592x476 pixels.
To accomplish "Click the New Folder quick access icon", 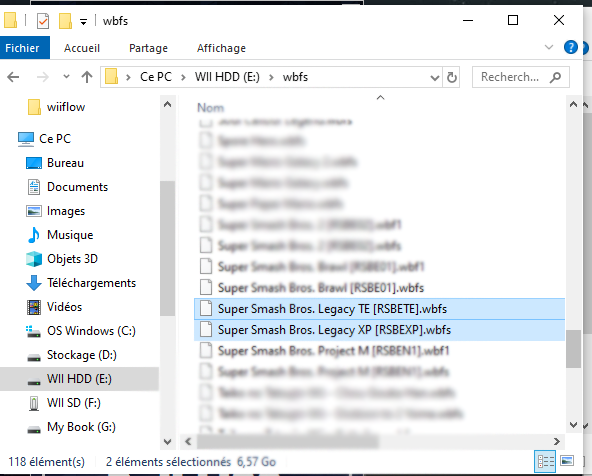I will pos(65,21).
